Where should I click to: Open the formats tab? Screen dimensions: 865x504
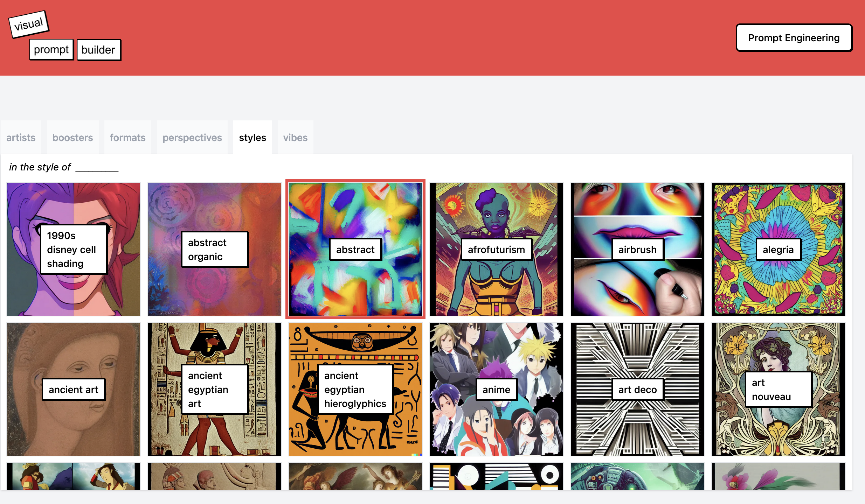coord(127,138)
